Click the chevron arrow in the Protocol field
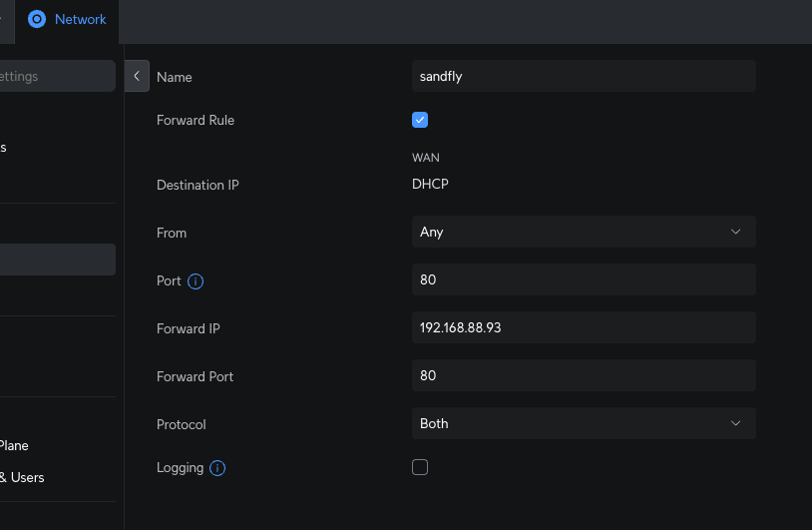 coord(736,423)
